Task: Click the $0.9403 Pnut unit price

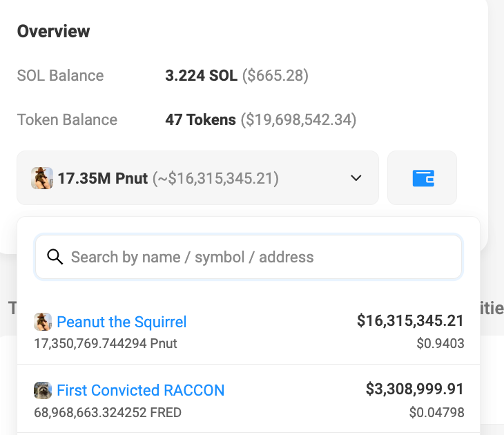Action: pos(440,343)
